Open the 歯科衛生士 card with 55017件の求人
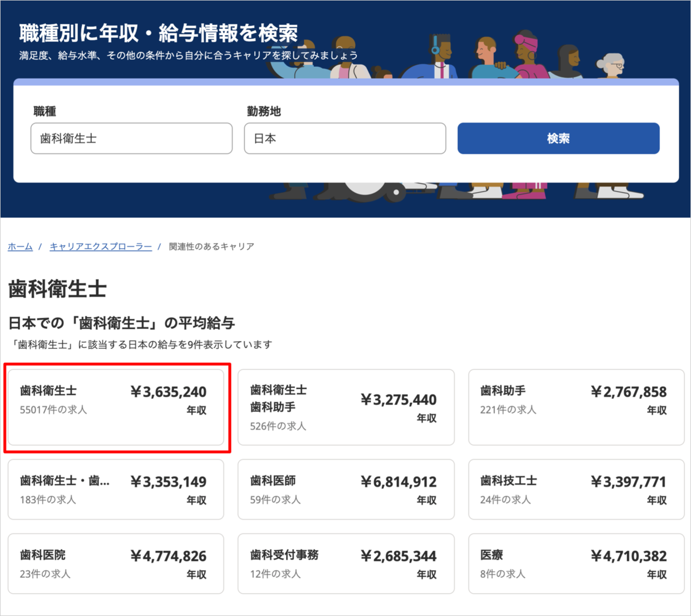Image resolution: width=691 pixels, height=616 pixels. pyautogui.click(x=116, y=408)
